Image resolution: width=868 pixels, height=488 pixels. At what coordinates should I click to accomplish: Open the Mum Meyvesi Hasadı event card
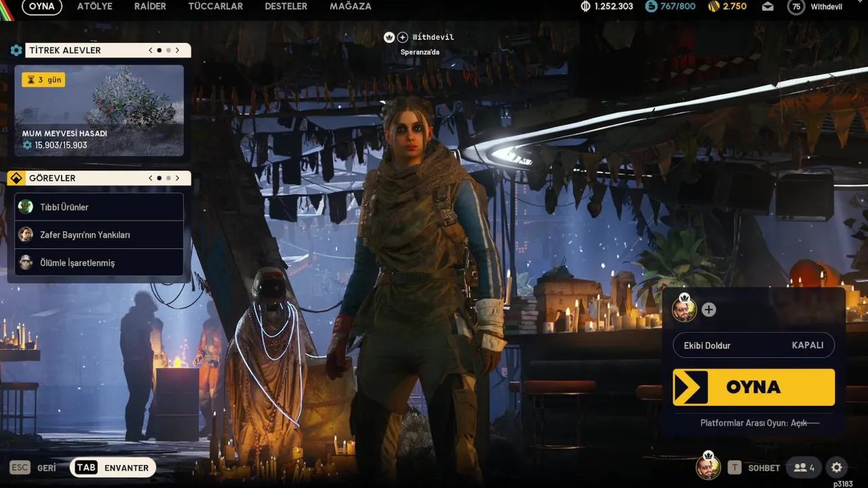tap(99, 110)
